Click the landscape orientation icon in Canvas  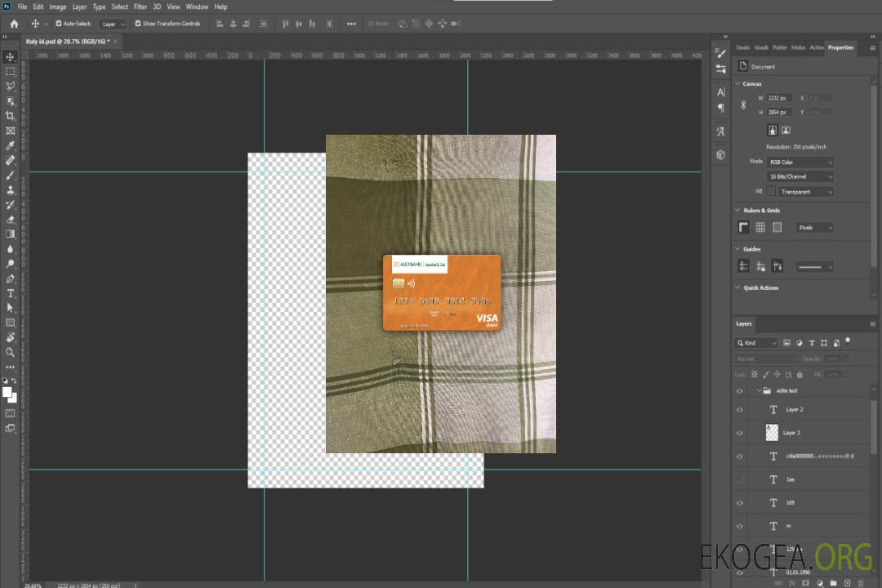[786, 130]
